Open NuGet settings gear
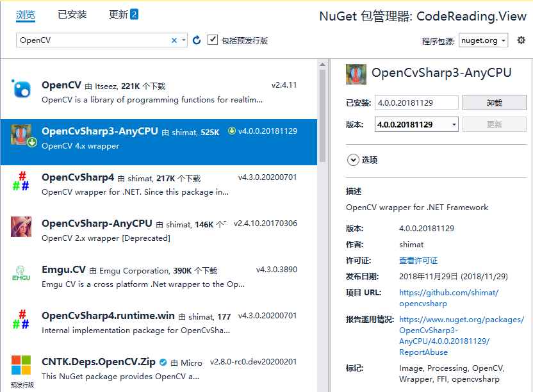This screenshot has height=392, width=533. tap(521, 40)
